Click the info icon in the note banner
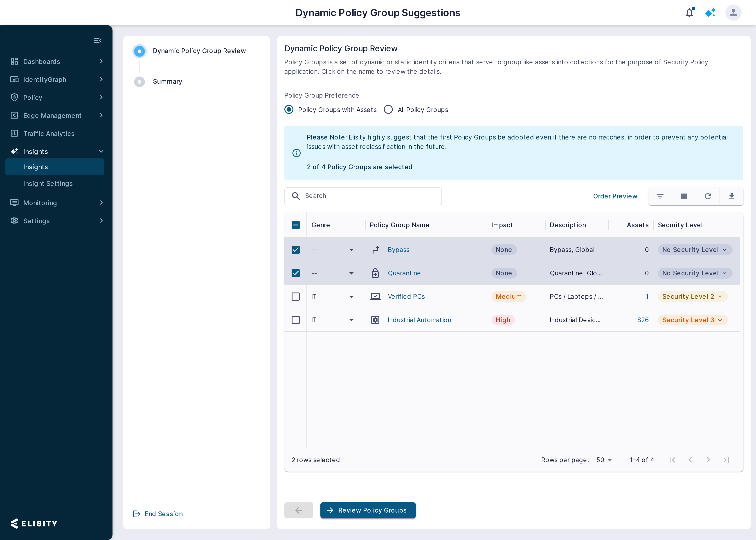Image resolution: width=756 pixels, height=540 pixels. [297, 153]
